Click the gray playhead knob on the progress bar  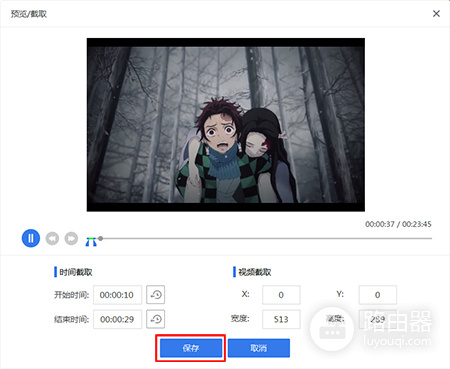pos(100,238)
